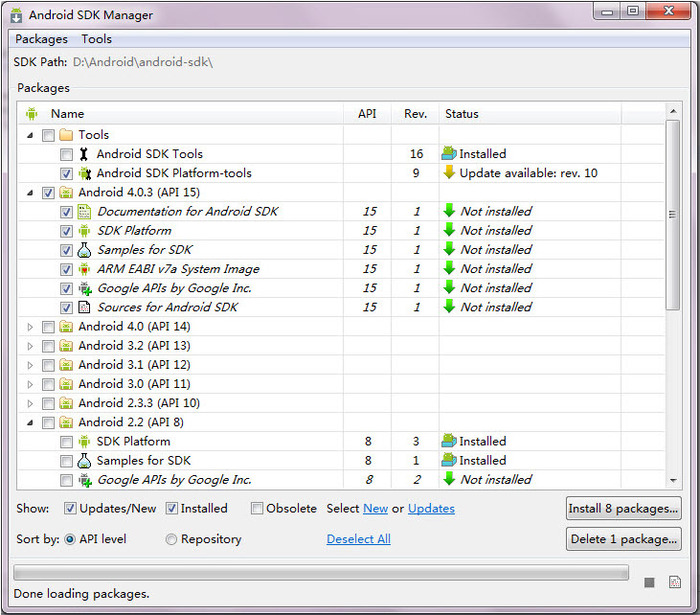Click the Android 3.0 (API 11) folder icon
Image resolution: width=700 pixels, height=615 pixels.
66,384
